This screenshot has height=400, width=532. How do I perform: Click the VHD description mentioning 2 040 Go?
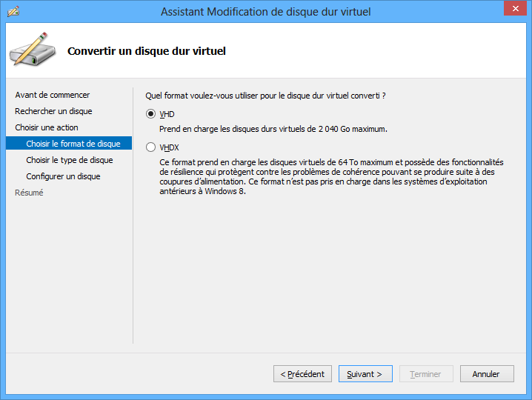[x=273, y=129]
